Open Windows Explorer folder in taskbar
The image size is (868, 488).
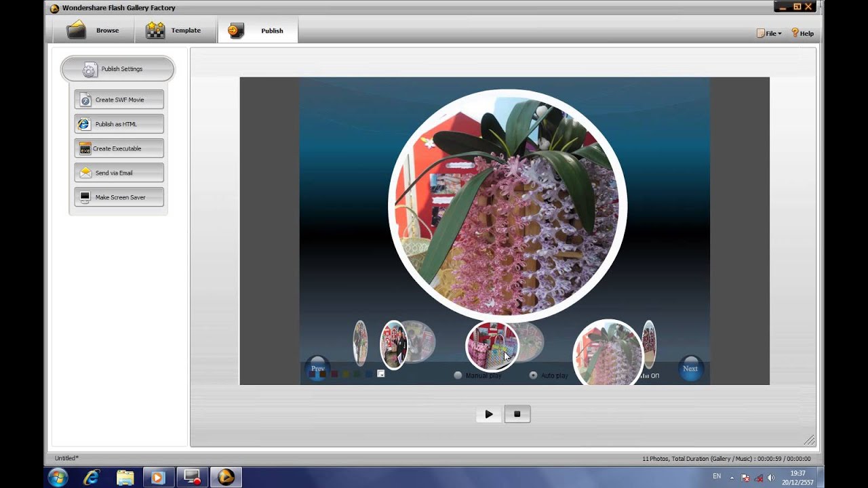tap(125, 478)
